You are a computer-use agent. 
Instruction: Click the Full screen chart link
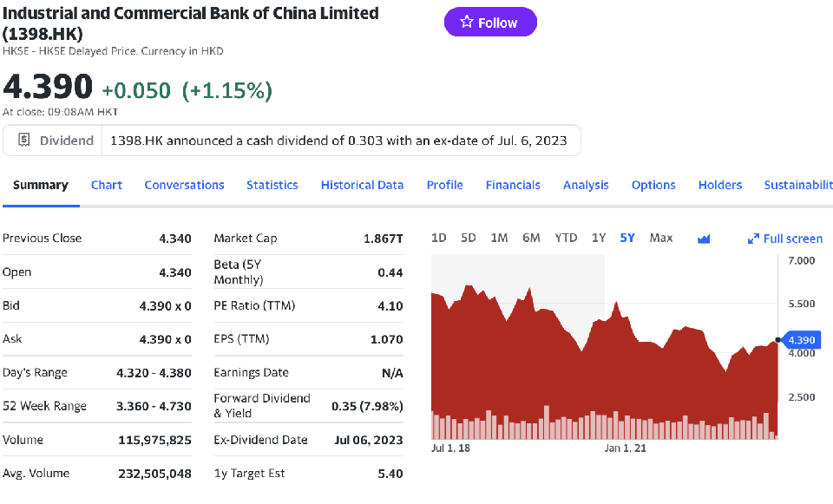792,239
